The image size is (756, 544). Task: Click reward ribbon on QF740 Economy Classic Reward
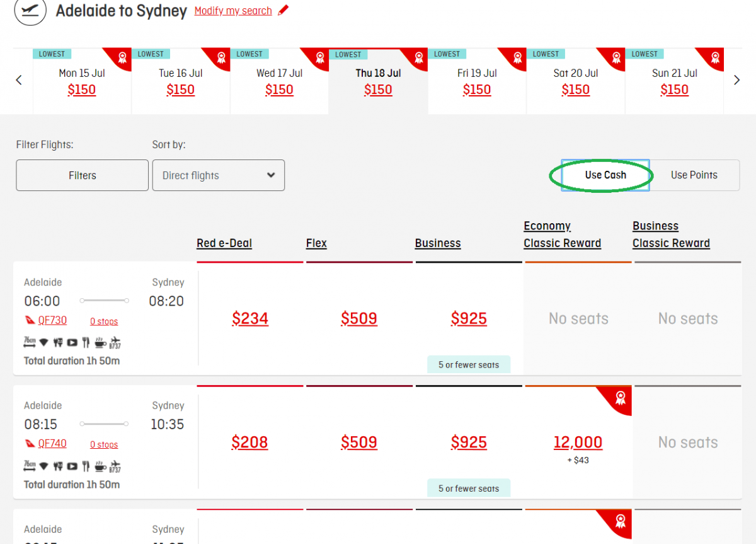pyautogui.click(x=620, y=398)
